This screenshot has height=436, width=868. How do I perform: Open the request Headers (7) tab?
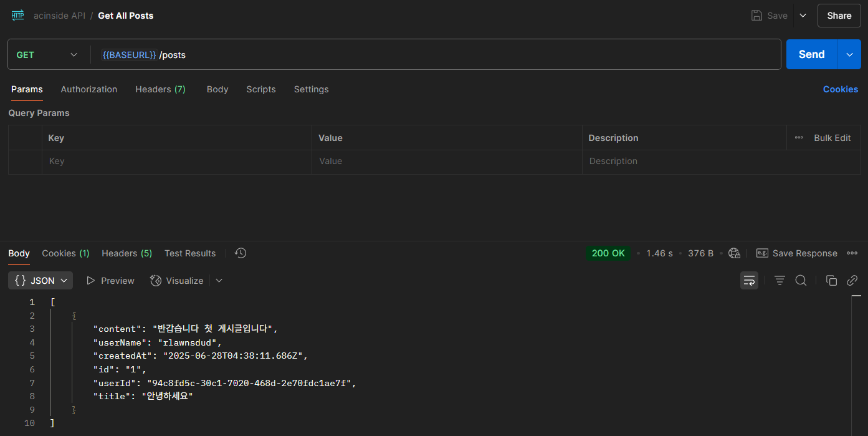pyautogui.click(x=160, y=89)
